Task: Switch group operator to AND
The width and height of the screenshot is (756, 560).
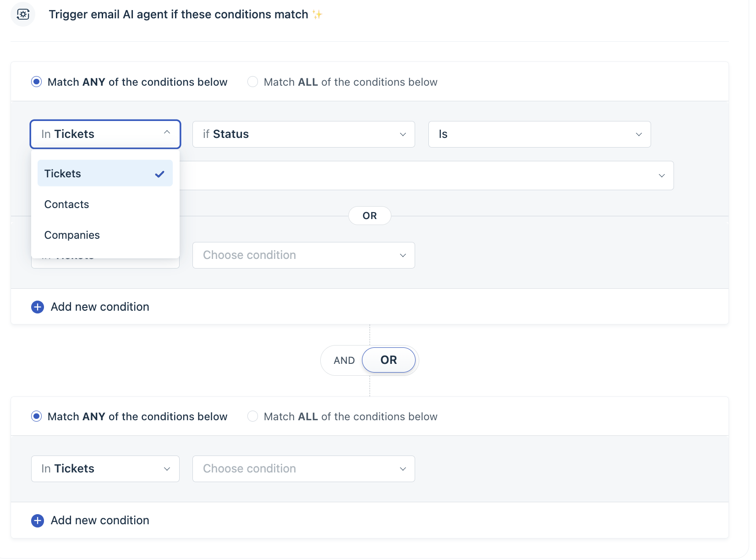Action: (344, 361)
